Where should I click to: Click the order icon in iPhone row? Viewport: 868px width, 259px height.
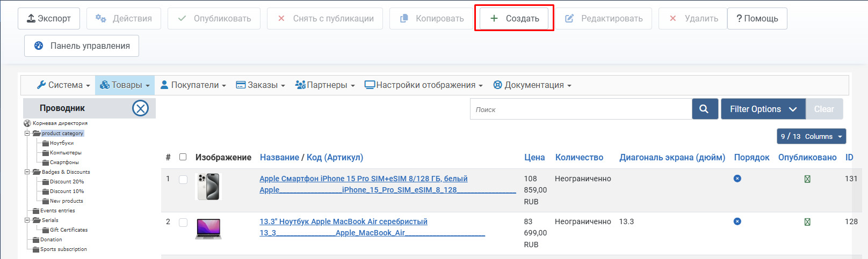[x=737, y=179]
